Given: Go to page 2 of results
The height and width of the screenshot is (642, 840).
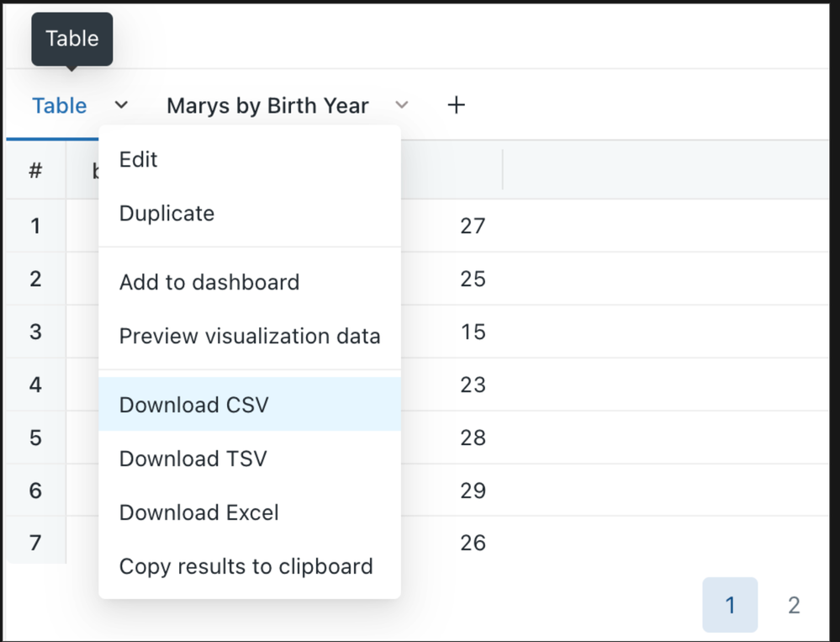Looking at the screenshot, I should pos(793,605).
